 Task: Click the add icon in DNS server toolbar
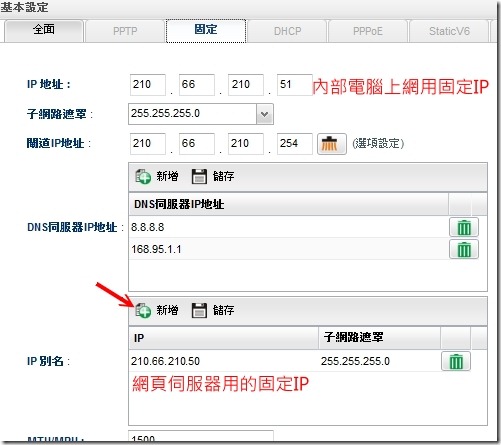pyautogui.click(x=143, y=176)
